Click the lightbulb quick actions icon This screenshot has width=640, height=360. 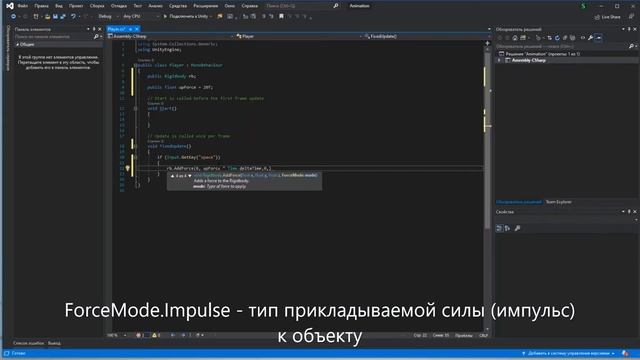tap(127, 168)
